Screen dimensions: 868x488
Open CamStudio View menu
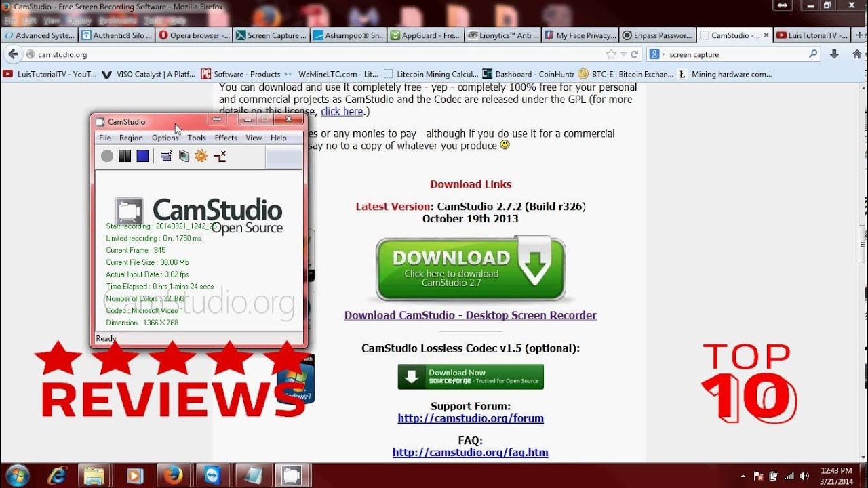click(x=254, y=138)
